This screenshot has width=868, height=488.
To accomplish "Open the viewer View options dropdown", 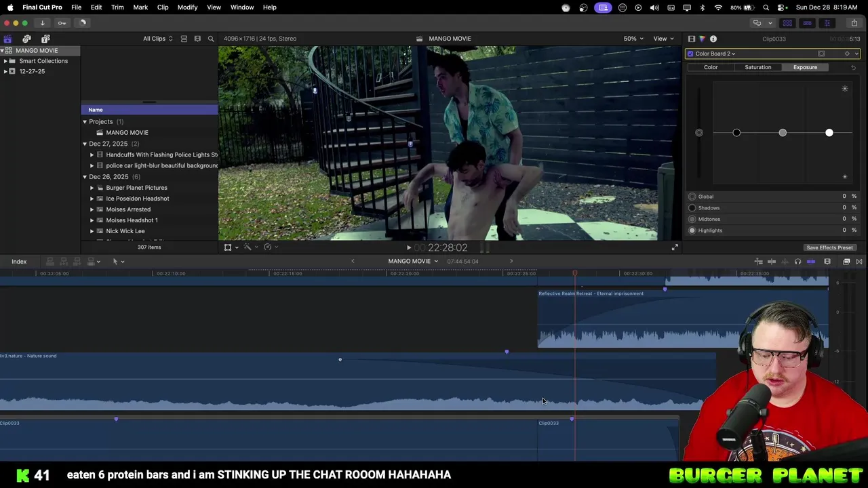I will [663, 39].
